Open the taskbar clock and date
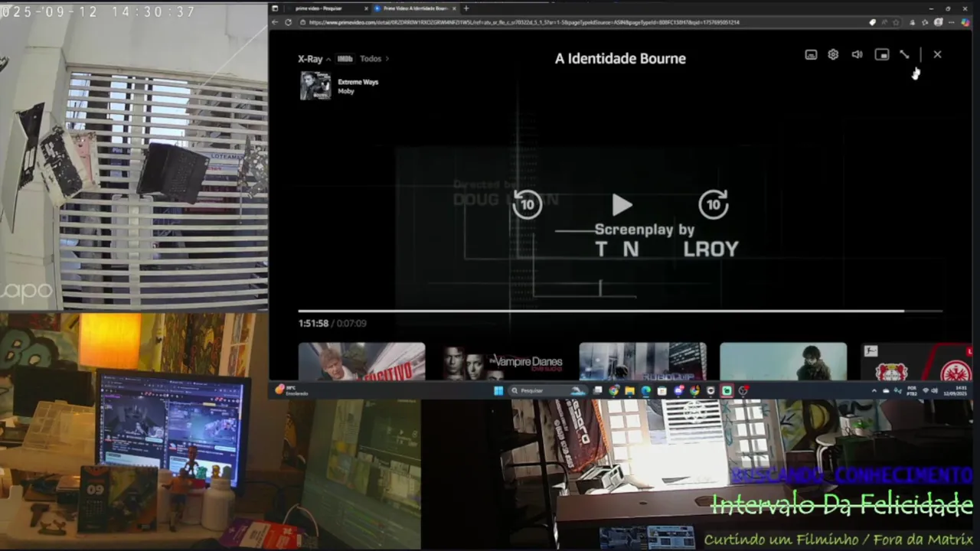Viewport: 980px width, 551px height. (955, 390)
